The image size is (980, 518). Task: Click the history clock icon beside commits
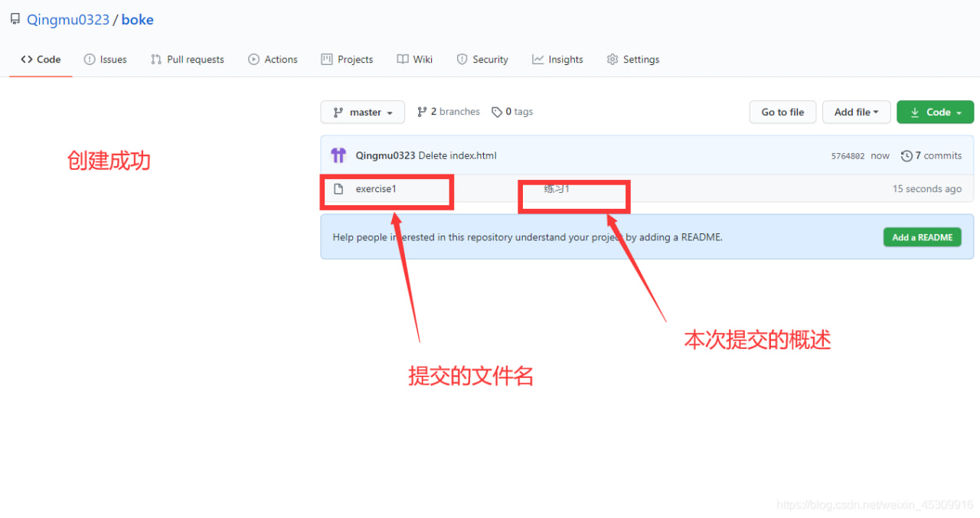tap(906, 156)
